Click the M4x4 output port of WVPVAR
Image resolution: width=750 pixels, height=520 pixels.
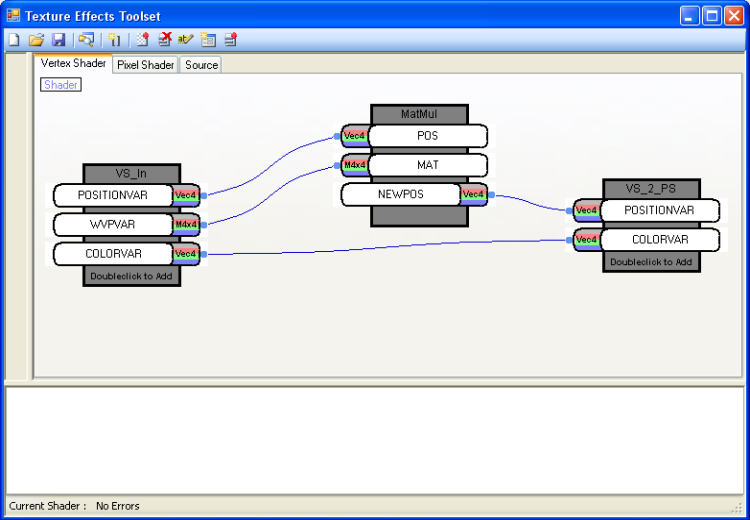click(x=186, y=224)
